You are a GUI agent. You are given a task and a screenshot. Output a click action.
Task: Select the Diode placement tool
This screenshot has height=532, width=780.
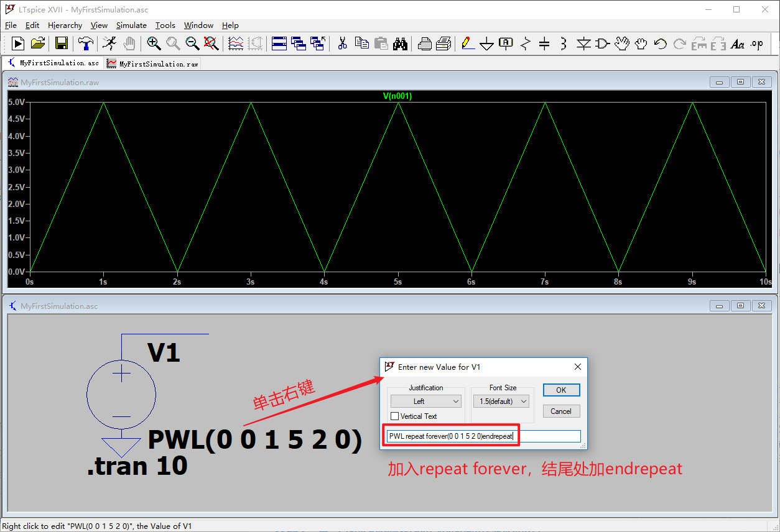[x=583, y=44]
